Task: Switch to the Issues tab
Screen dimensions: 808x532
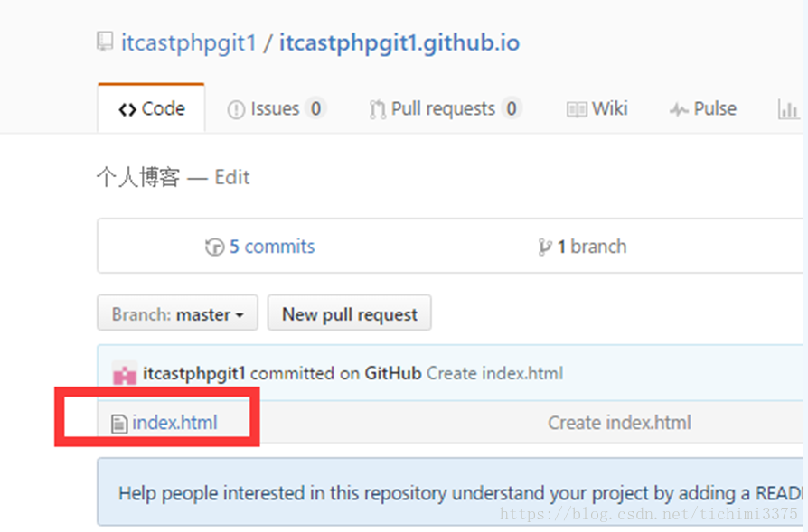Action: click(x=275, y=108)
